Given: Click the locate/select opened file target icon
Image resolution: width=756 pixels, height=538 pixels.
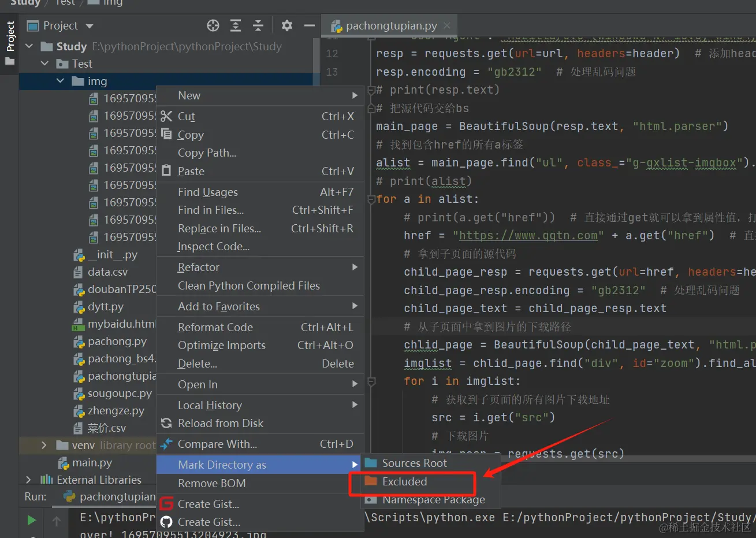Looking at the screenshot, I should [213, 25].
